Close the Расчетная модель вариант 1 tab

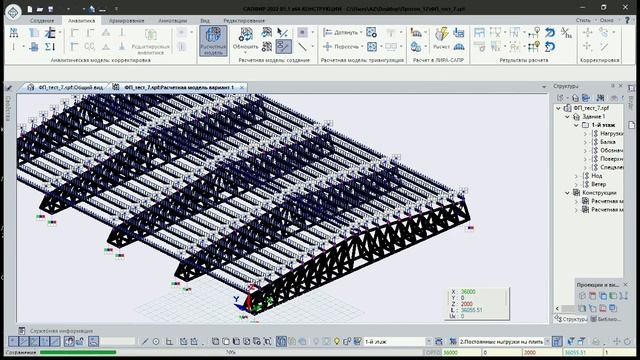click(x=242, y=87)
